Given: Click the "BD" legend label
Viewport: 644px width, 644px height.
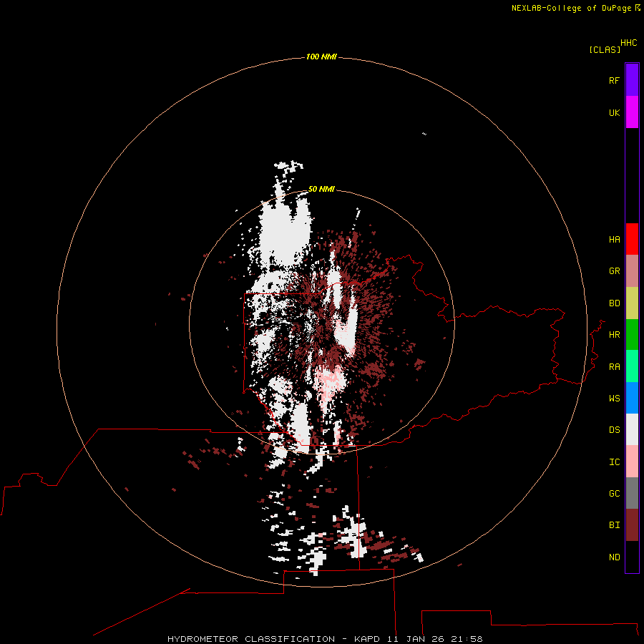Looking at the screenshot, I should pyautogui.click(x=614, y=303).
